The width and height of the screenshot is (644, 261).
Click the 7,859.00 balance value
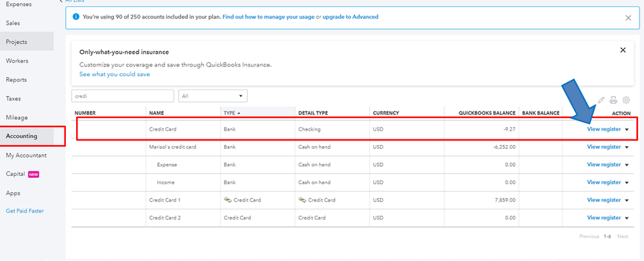505,200
